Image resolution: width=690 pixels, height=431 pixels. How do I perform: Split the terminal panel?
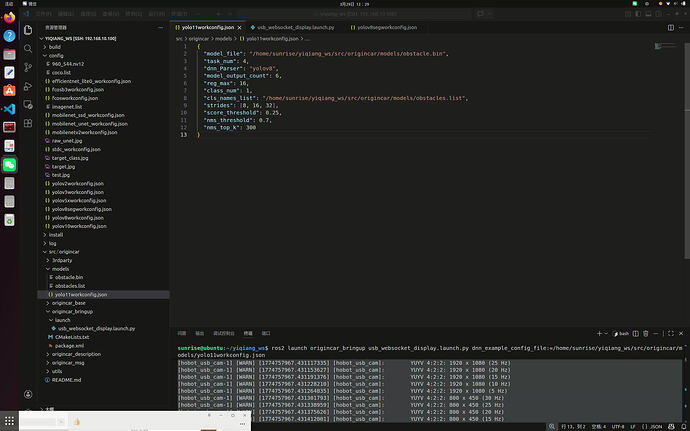pos(635,334)
